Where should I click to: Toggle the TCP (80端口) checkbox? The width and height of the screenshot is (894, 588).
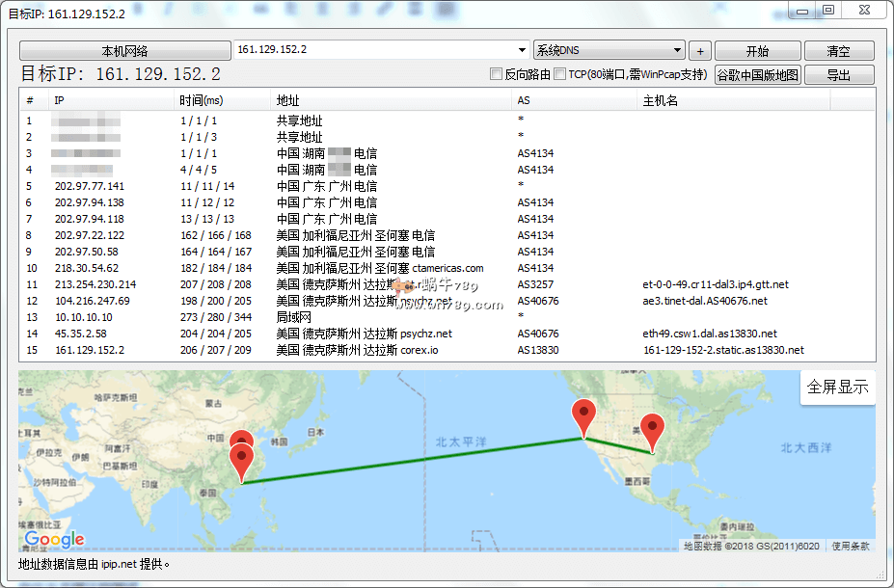click(x=560, y=75)
